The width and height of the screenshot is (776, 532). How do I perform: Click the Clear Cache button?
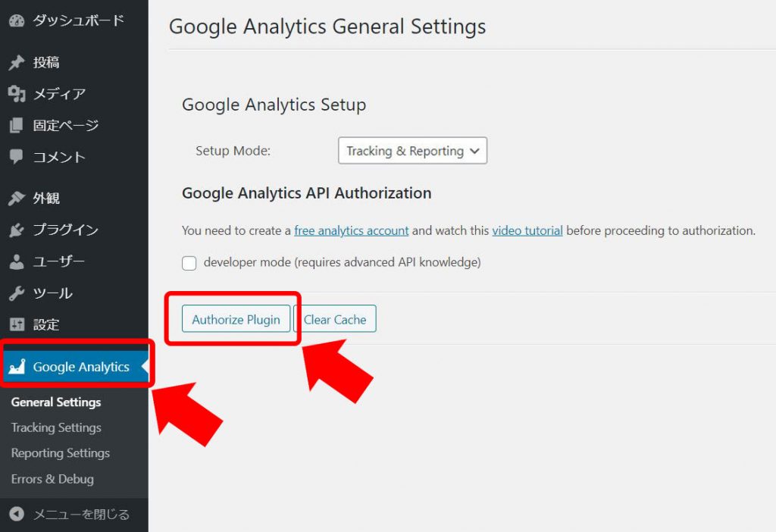coord(335,319)
